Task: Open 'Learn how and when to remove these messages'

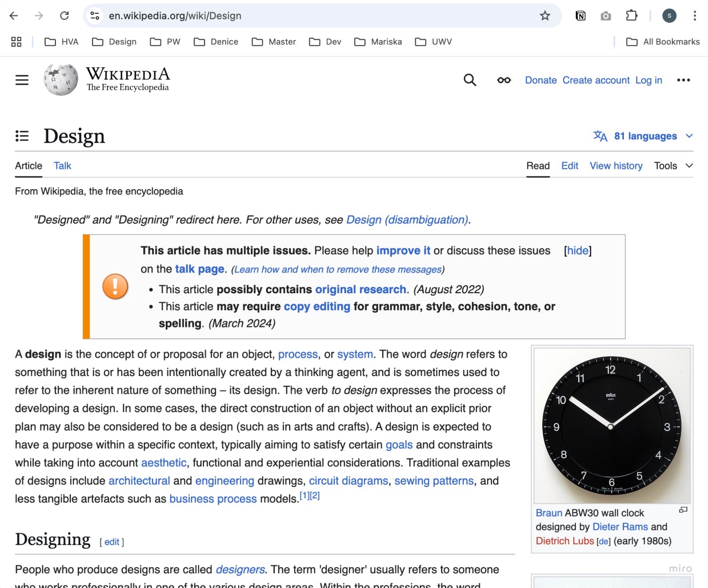Action: [338, 269]
